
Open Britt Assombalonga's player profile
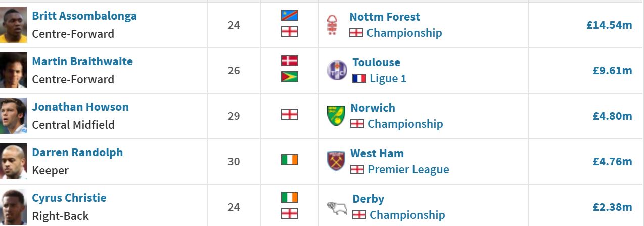[84, 16]
